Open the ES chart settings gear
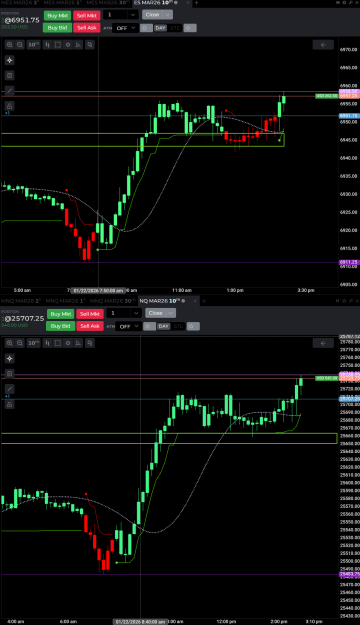The height and width of the screenshot is (625, 360). coord(68,45)
